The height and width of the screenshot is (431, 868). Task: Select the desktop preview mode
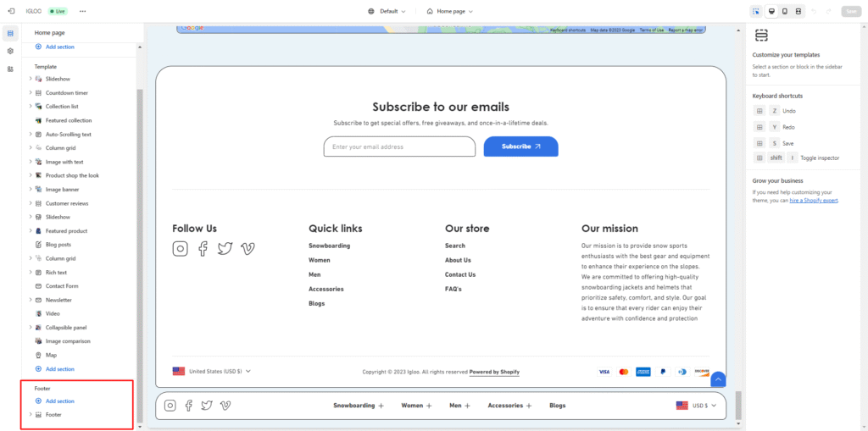click(x=771, y=11)
